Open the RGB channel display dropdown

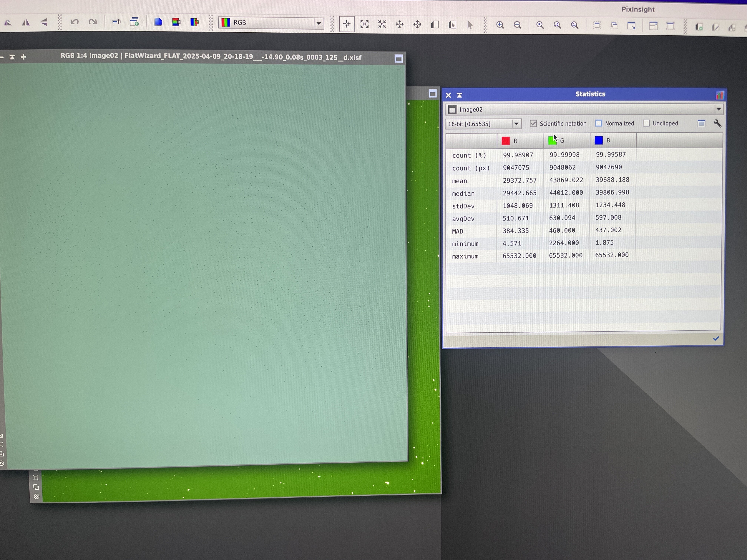pos(318,23)
